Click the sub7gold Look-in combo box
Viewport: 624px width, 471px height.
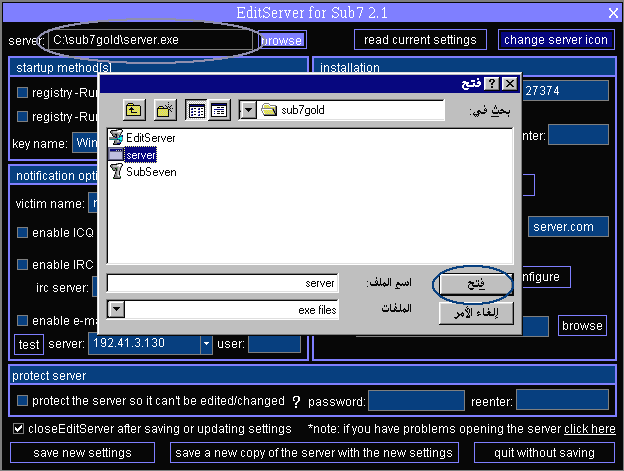coord(341,110)
